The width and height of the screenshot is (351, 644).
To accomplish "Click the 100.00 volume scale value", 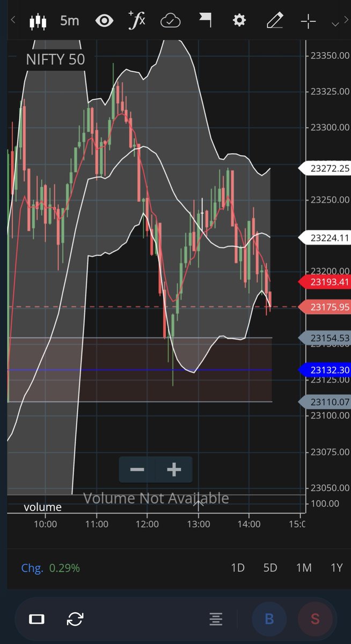I will click(325, 503).
